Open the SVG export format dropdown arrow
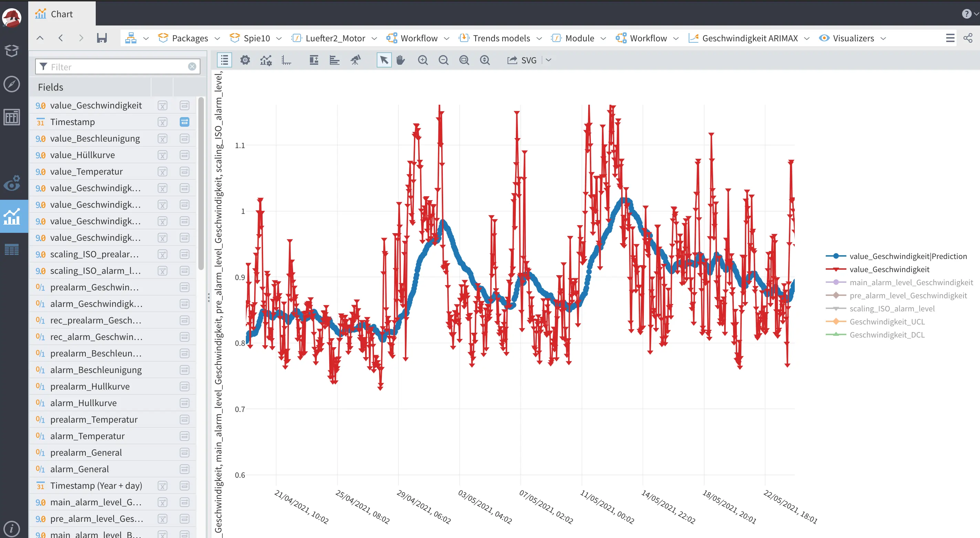 coord(548,60)
